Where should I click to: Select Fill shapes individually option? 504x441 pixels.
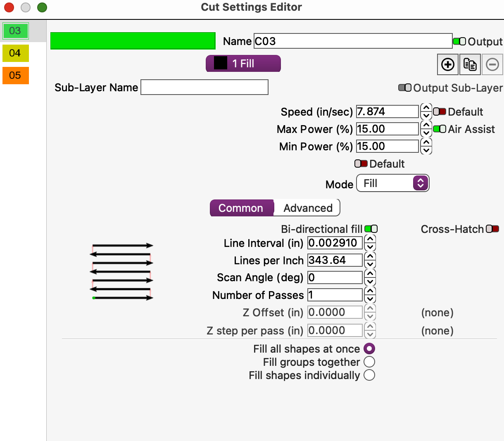369,375
